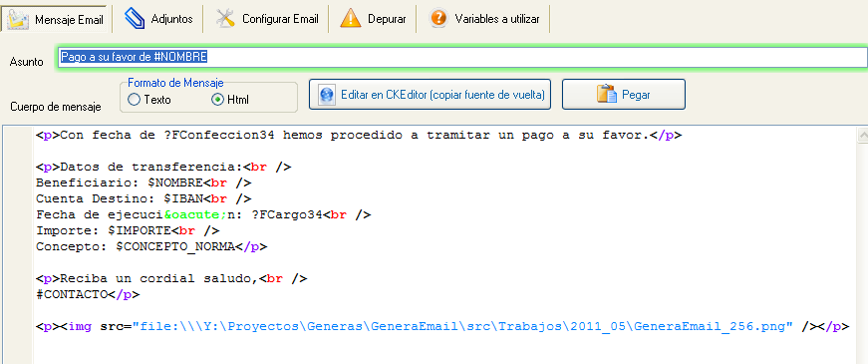Click the 'Asunto' label
Image resolution: width=868 pixels, height=364 pixels.
click(27, 62)
